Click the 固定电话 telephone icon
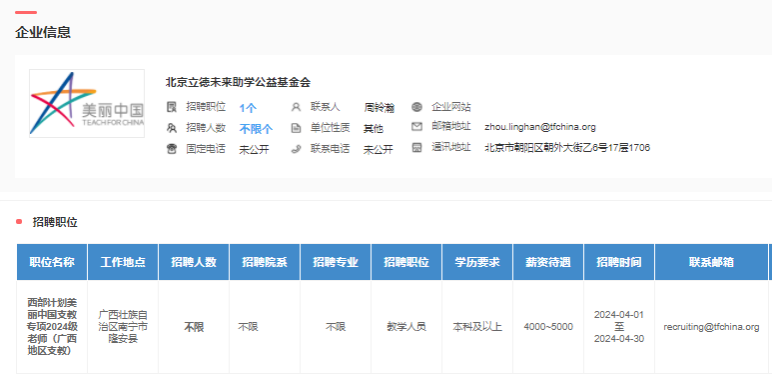Screen dimensions: 772x377 (171, 149)
